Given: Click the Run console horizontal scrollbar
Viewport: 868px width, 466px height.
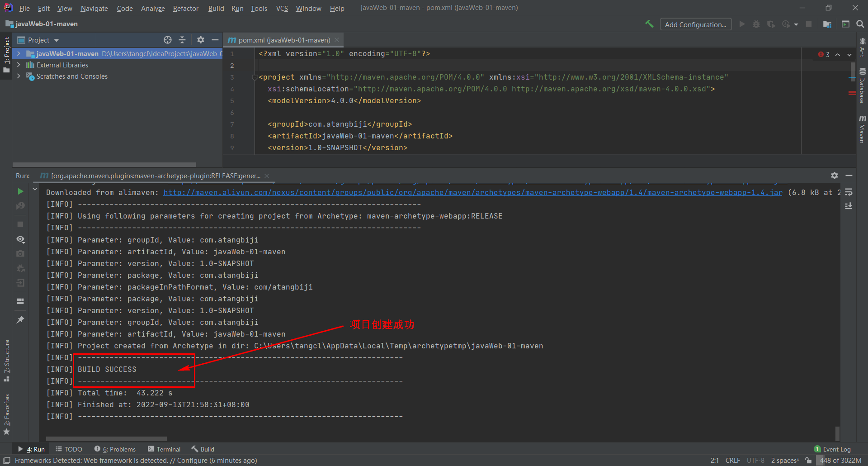Looking at the screenshot, I should pos(106,438).
